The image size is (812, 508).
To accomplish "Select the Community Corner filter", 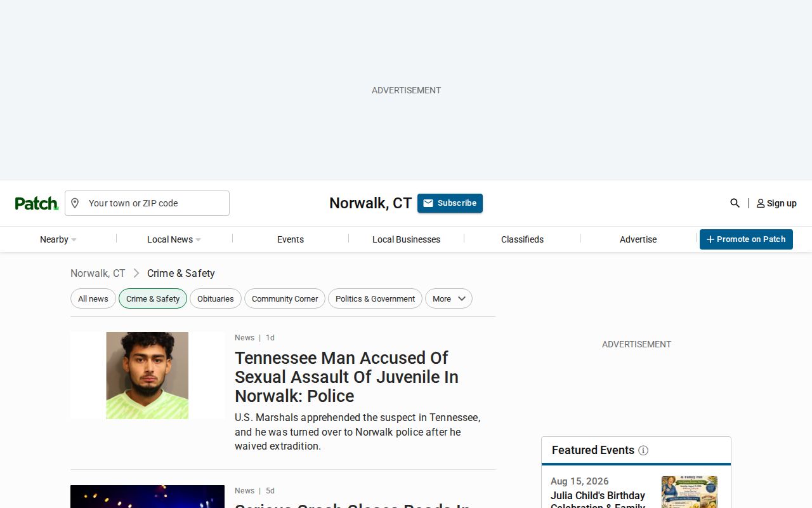I will coord(285,298).
